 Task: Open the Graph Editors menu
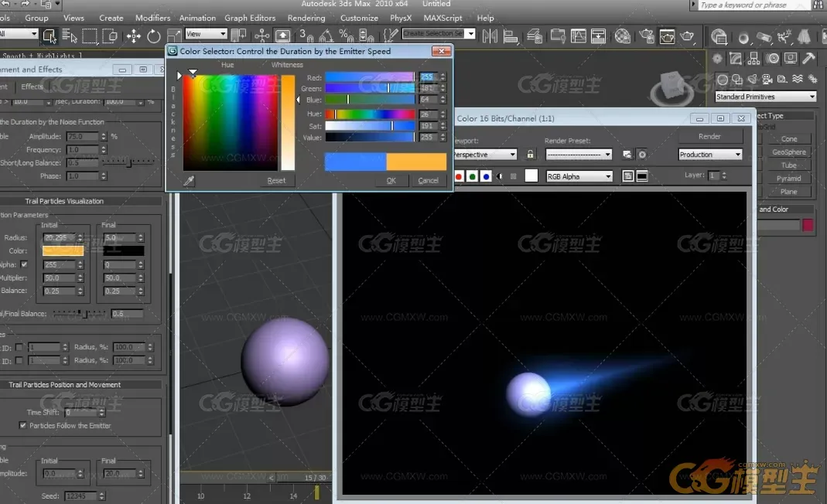250,18
